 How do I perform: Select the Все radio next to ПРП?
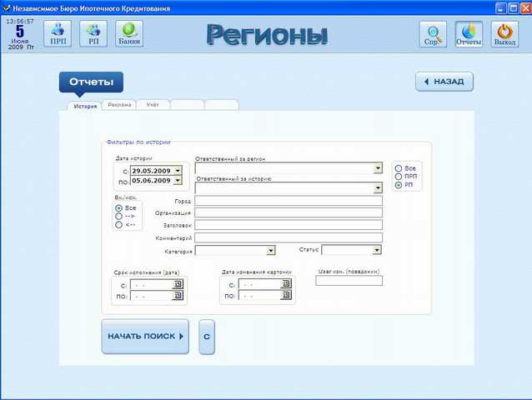pyautogui.click(x=399, y=168)
